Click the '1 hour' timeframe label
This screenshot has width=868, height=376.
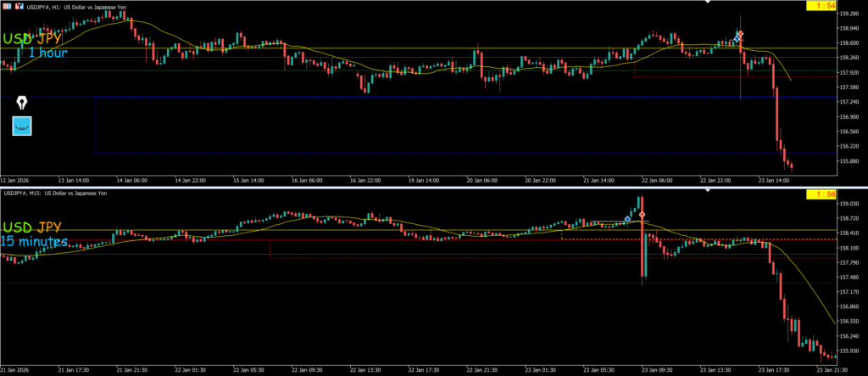48,53
